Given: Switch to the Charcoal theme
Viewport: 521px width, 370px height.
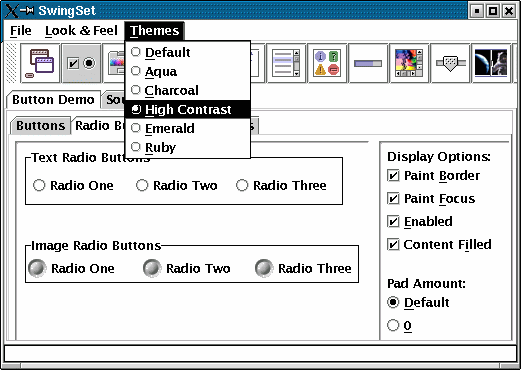Looking at the screenshot, I should click(x=187, y=90).
